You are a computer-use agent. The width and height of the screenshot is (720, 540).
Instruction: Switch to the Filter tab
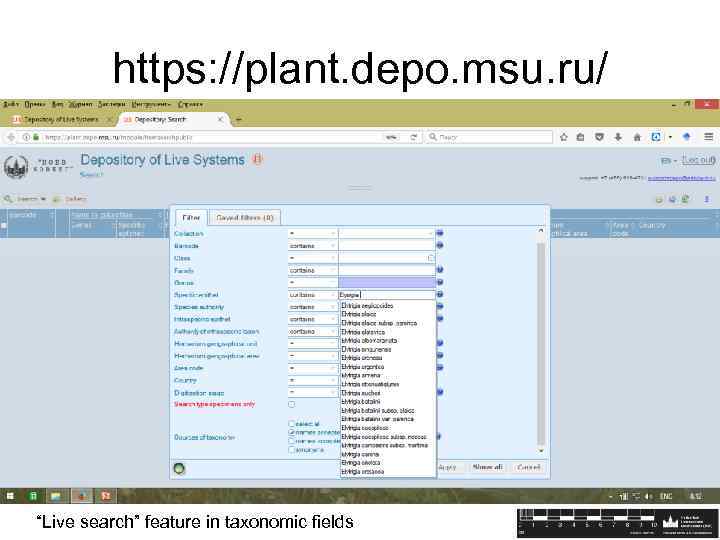(191, 218)
